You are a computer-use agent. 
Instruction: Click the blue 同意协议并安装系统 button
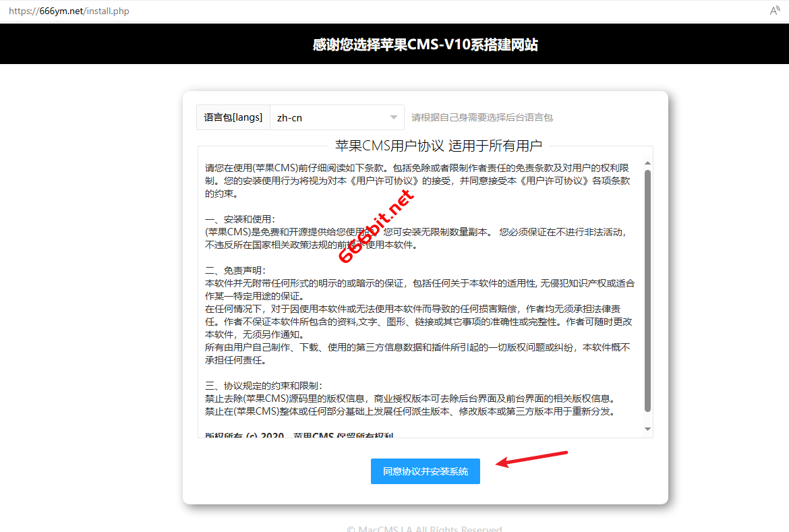[x=426, y=471]
